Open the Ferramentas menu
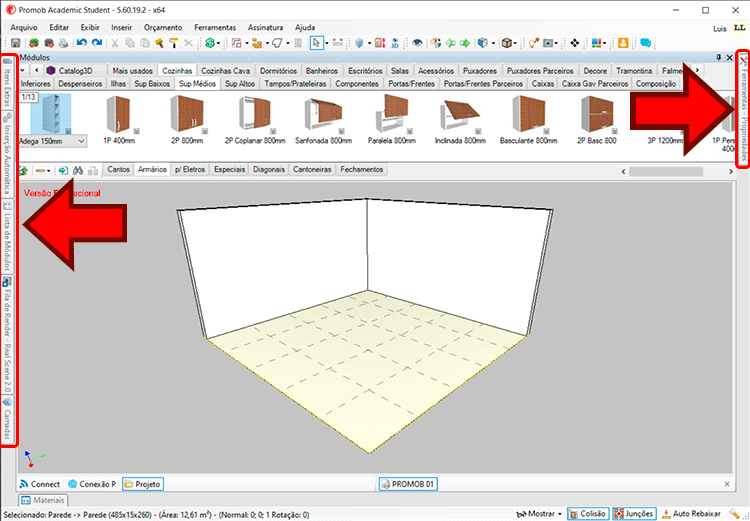 tap(216, 27)
